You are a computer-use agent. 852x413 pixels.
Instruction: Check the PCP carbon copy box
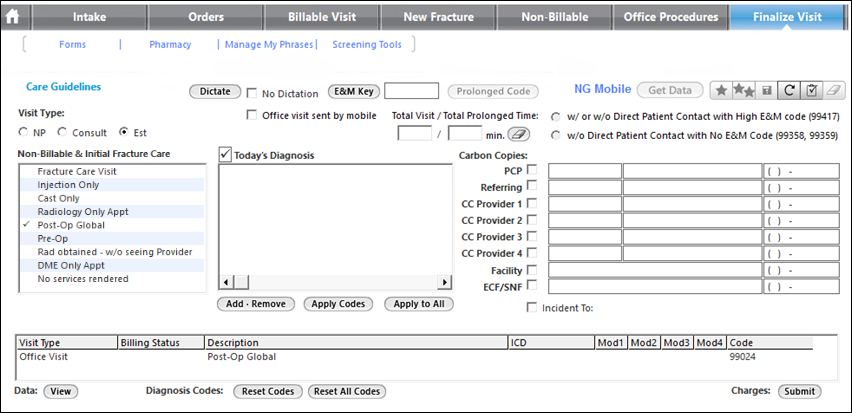tap(532, 170)
